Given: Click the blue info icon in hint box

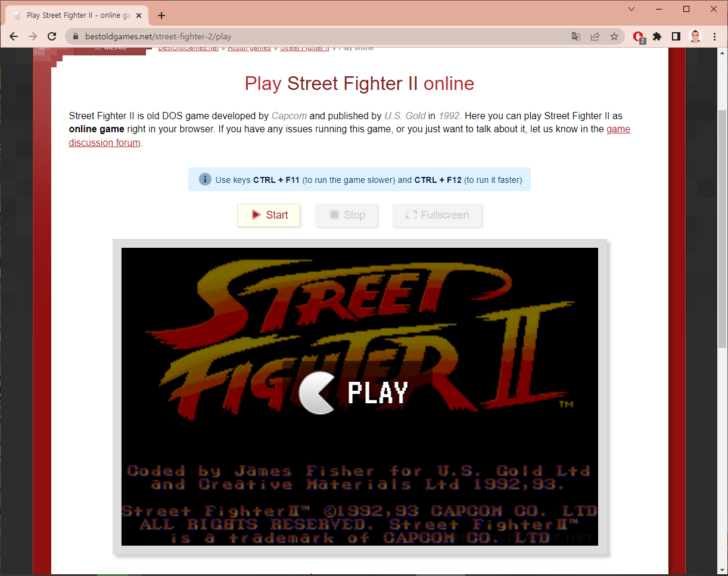Looking at the screenshot, I should pos(205,179).
